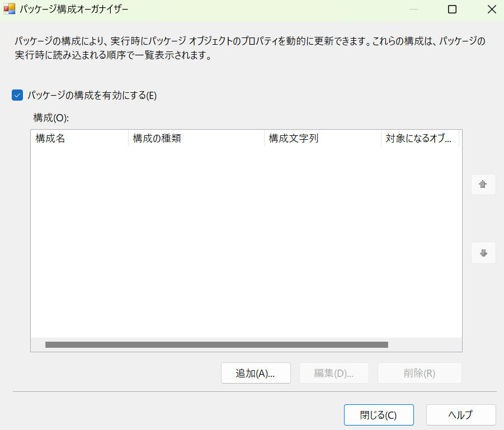
Task: Click the 構成(O): label
Action: [x=51, y=118]
